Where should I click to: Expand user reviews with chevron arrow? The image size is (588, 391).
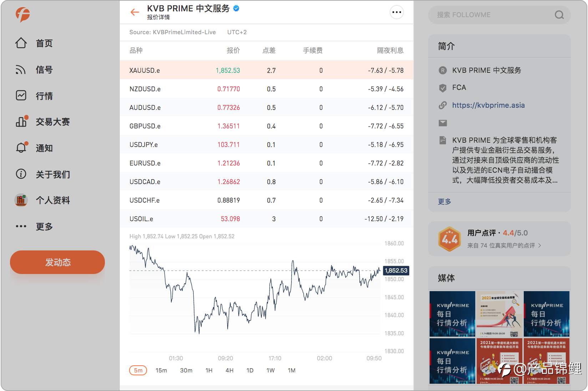(540, 245)
